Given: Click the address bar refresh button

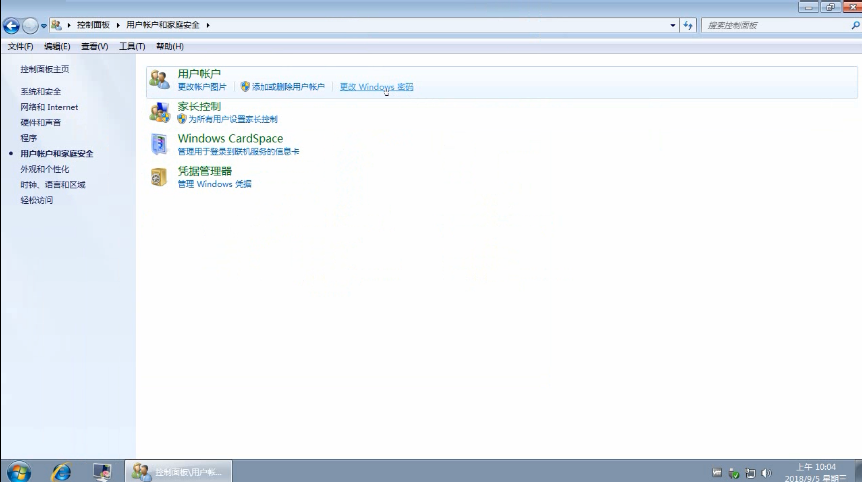Looking at the screenshot, I should click(x=688, y=25).
